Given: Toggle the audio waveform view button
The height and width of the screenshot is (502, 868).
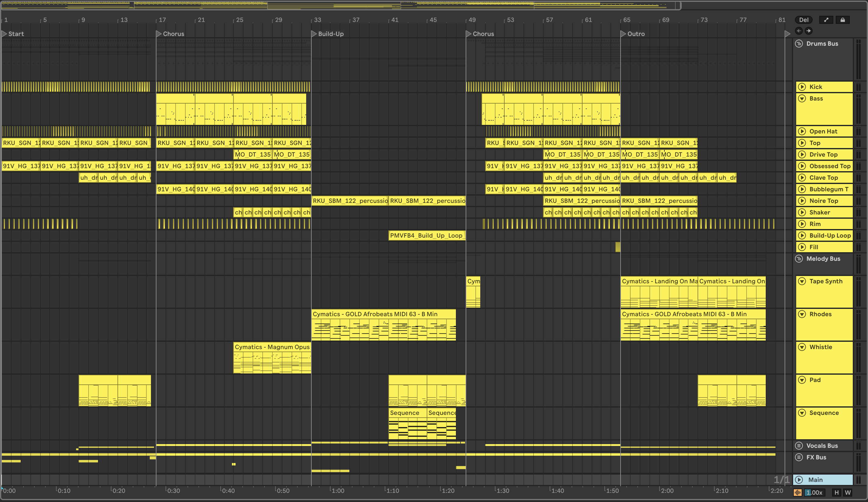Looking at the screenshot, I should click(x=798, y=493).
